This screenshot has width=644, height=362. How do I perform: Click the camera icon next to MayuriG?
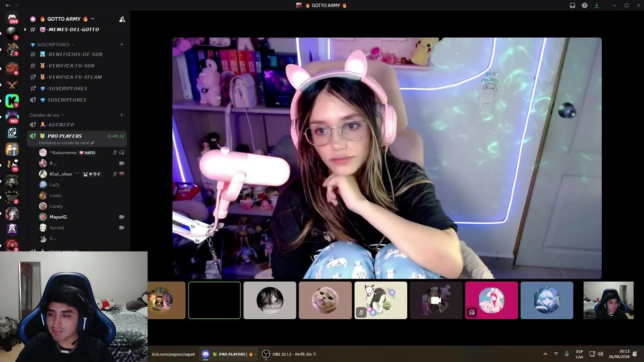[121, 217]
